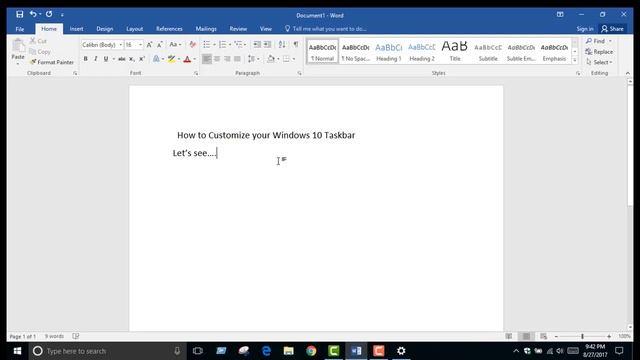640x360 pixels.
Task: Click the Zoom In plus button
Action: (609, 336)
